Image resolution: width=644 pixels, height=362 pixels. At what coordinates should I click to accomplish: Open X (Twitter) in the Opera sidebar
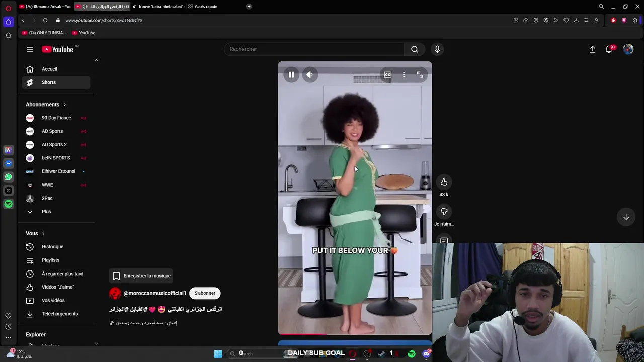click(8, 191)
